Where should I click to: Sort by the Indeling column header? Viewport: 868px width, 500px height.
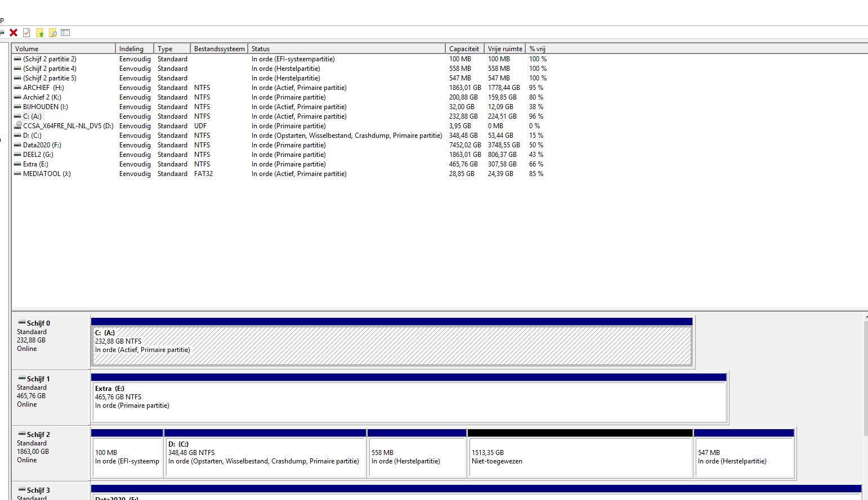coord(135,49)
